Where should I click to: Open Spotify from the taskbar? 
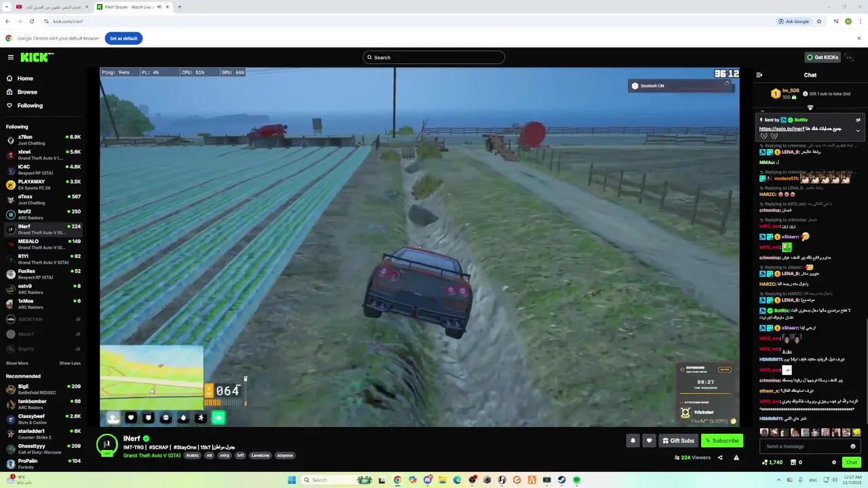(576, 480)
